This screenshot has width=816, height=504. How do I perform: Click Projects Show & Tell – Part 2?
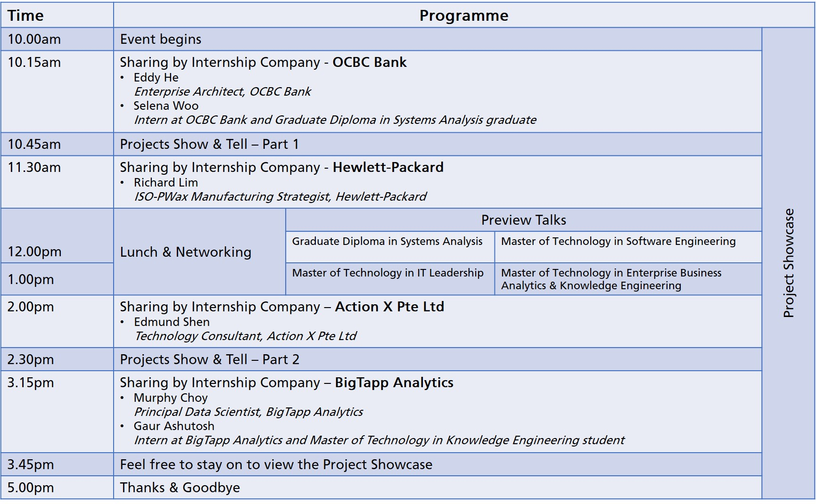coord(209,359)
